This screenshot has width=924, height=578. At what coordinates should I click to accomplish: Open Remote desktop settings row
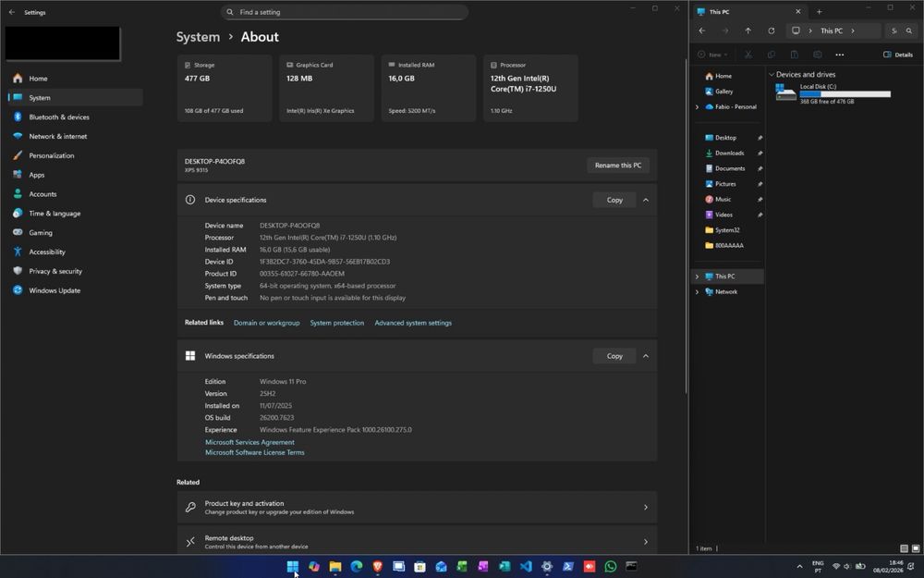click(x=418, y=541)
